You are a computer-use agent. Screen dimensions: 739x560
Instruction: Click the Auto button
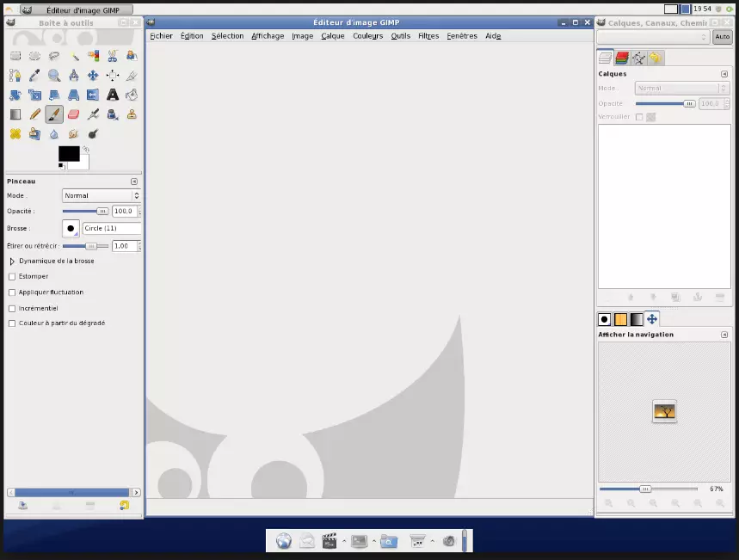point(722,37)
